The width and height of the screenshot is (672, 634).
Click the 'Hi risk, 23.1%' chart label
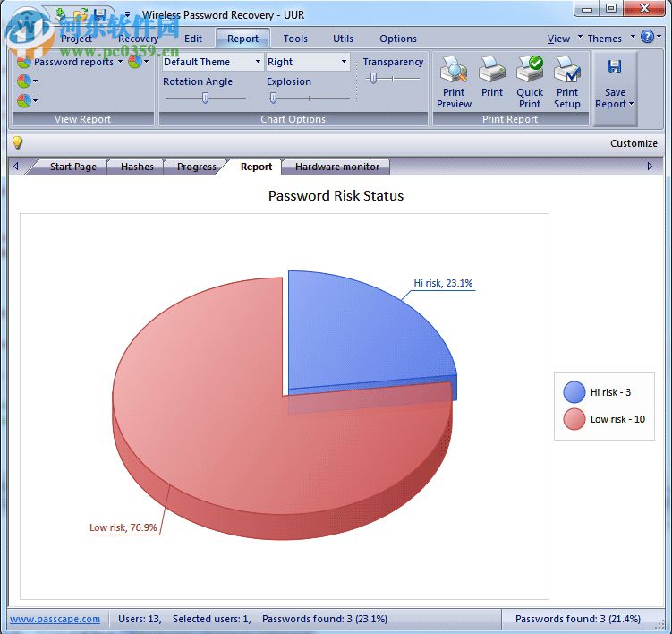click(x=443, y=283)
